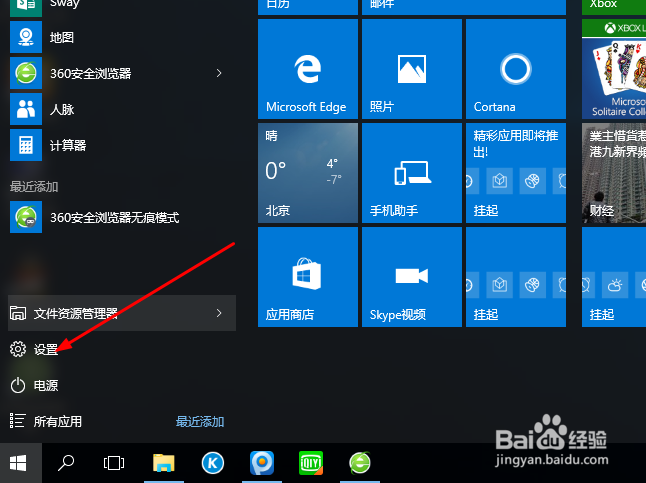
Task: Open 360 browser on the taskbar
Action: coord(360,463)
